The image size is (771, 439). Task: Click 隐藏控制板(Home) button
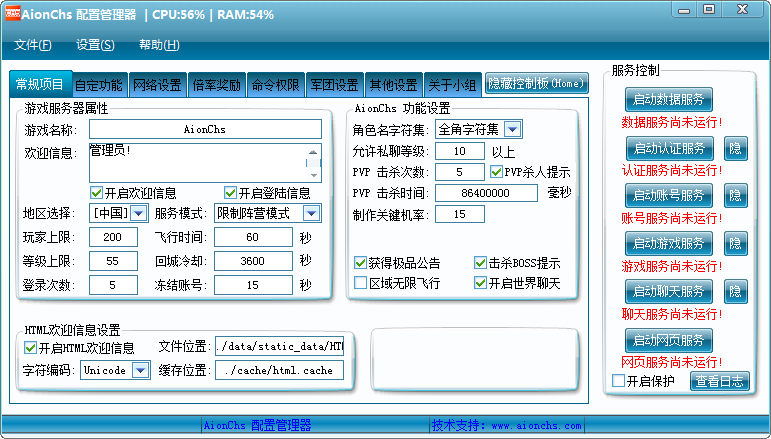coord(537,84)
